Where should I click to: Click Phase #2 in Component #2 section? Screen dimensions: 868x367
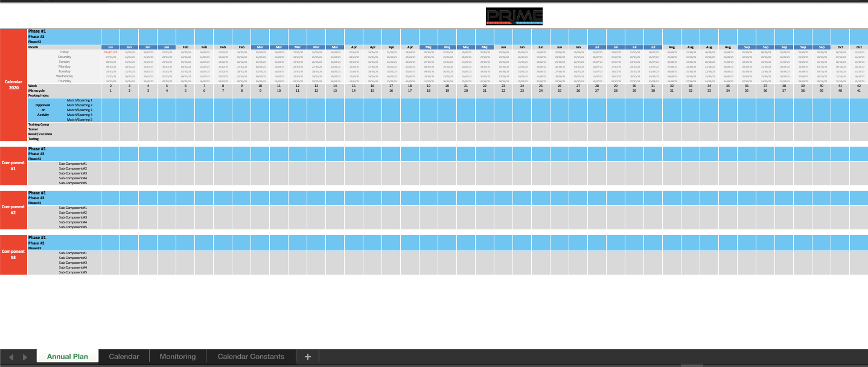pos(37,198)
